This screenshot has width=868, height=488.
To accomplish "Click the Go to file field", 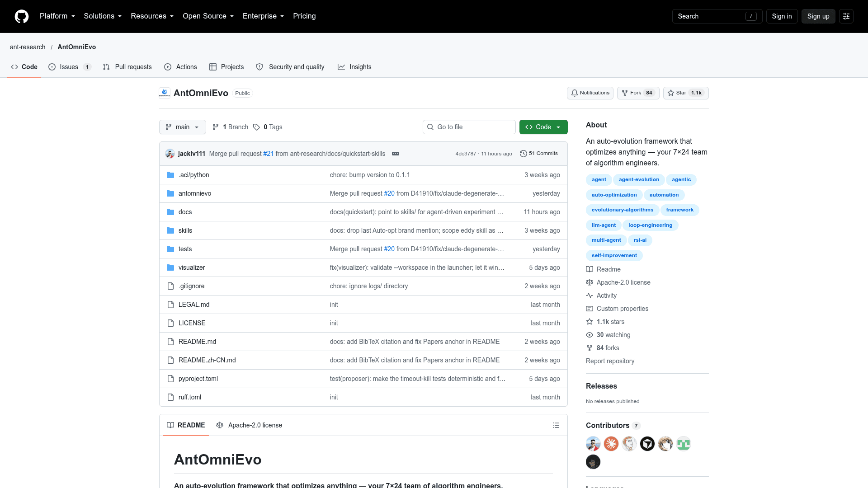I will (469, 127).
